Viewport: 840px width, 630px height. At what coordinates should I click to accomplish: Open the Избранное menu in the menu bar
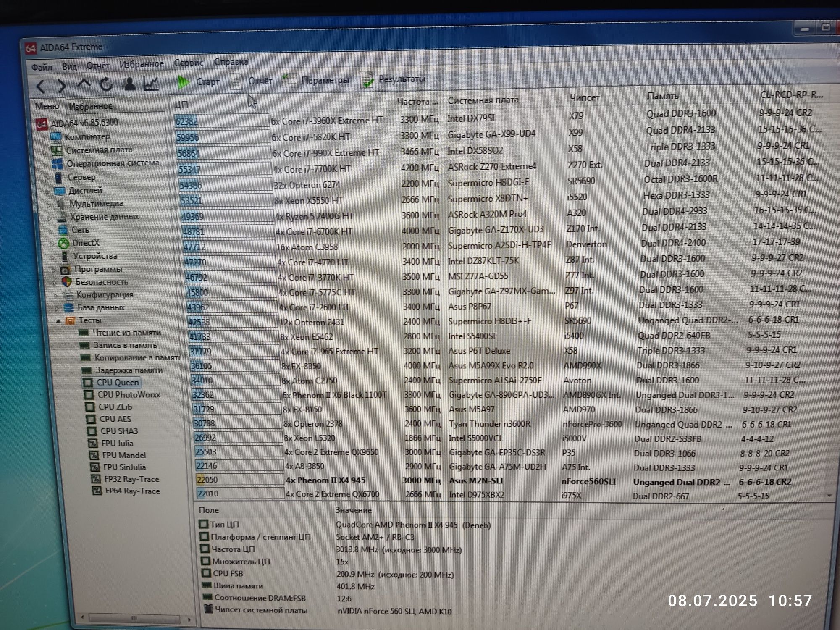pos(142,64)
